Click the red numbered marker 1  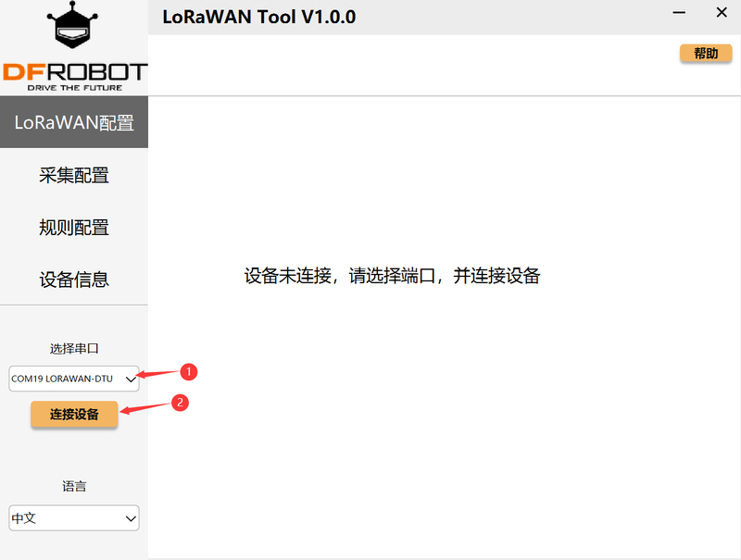click(x=188, y=372)
